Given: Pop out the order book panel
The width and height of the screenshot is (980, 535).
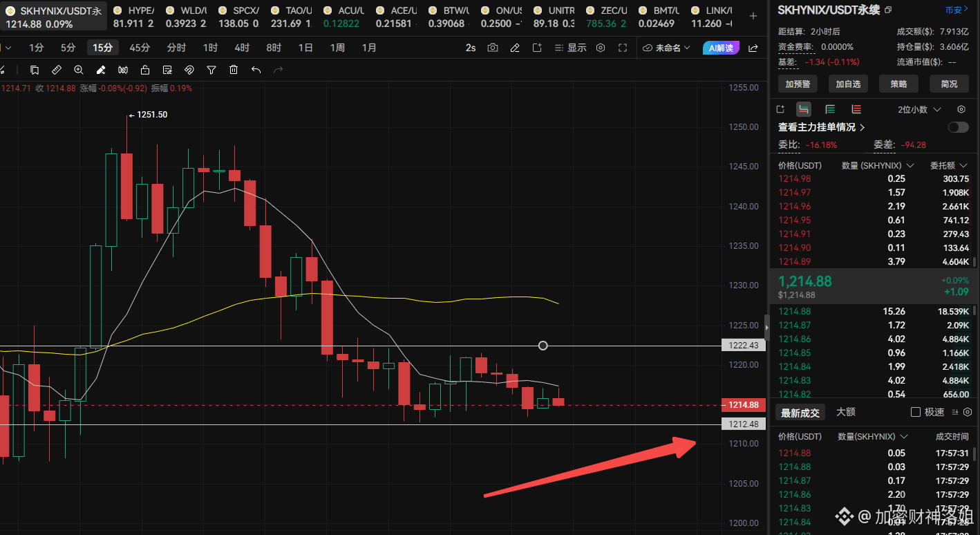Looking at the screenshot, I should point(780,109).
